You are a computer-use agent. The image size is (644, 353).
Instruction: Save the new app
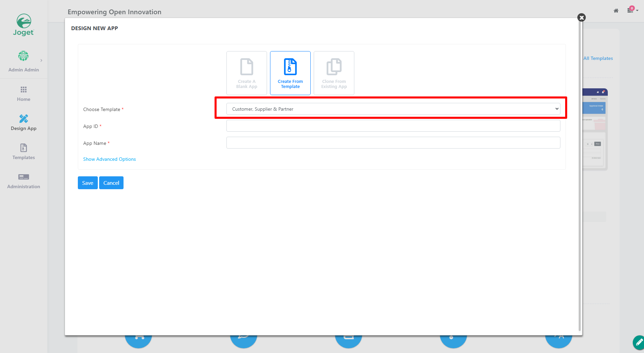pos(88,183)
